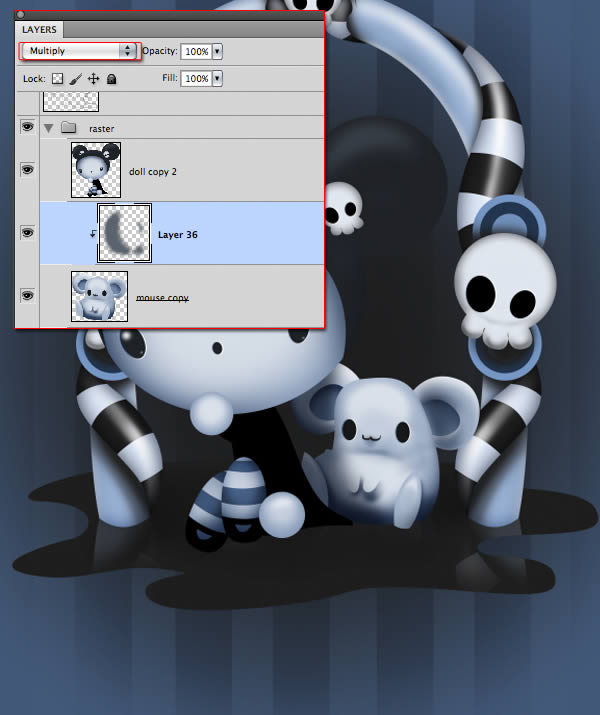This screenshot has height=715, width=600.
Task: Hide the raster group visibility eye
Action: (27, 126)
